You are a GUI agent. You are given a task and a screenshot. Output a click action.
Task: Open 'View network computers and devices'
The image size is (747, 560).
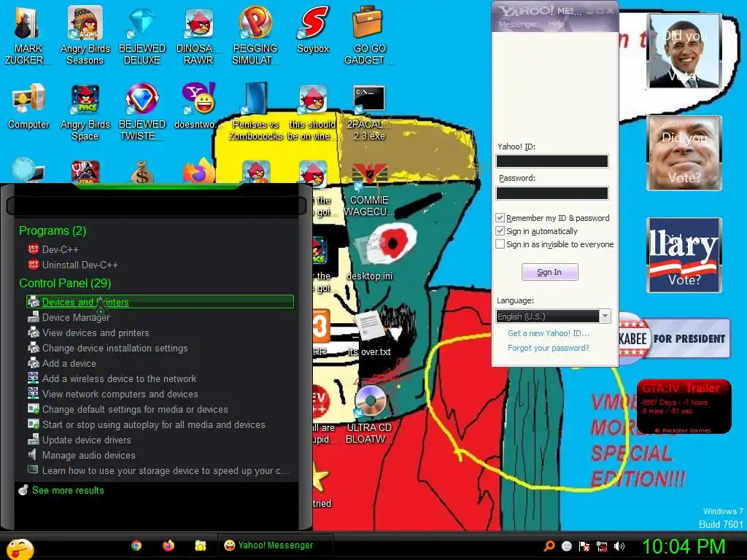(160, 394)
